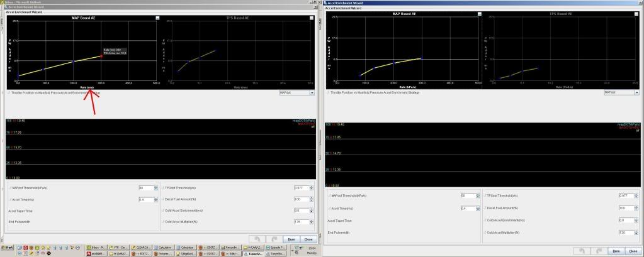Click the redo arrow in right wizard window

[x=599, y=251]
